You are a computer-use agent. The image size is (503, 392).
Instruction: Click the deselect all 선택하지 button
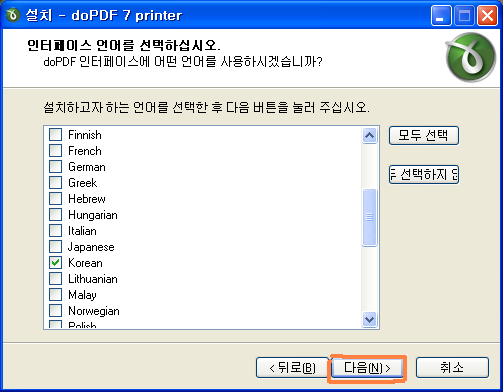click(x=424, y=174)
